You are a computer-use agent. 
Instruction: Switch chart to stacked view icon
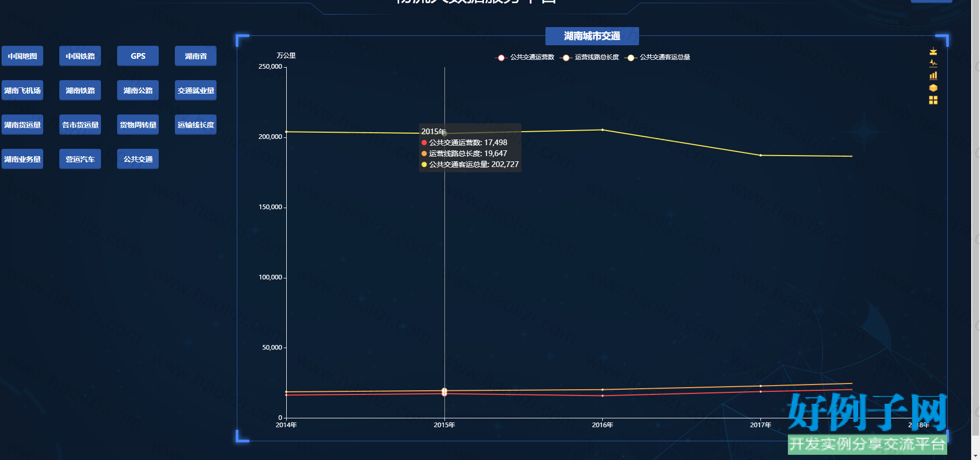pos(933,88)
